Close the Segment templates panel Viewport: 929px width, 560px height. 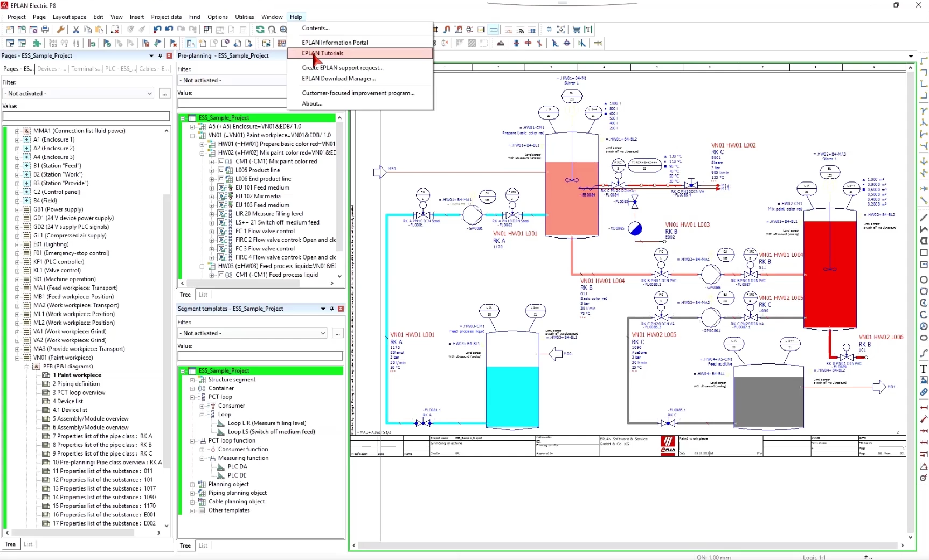coord(341,309)
